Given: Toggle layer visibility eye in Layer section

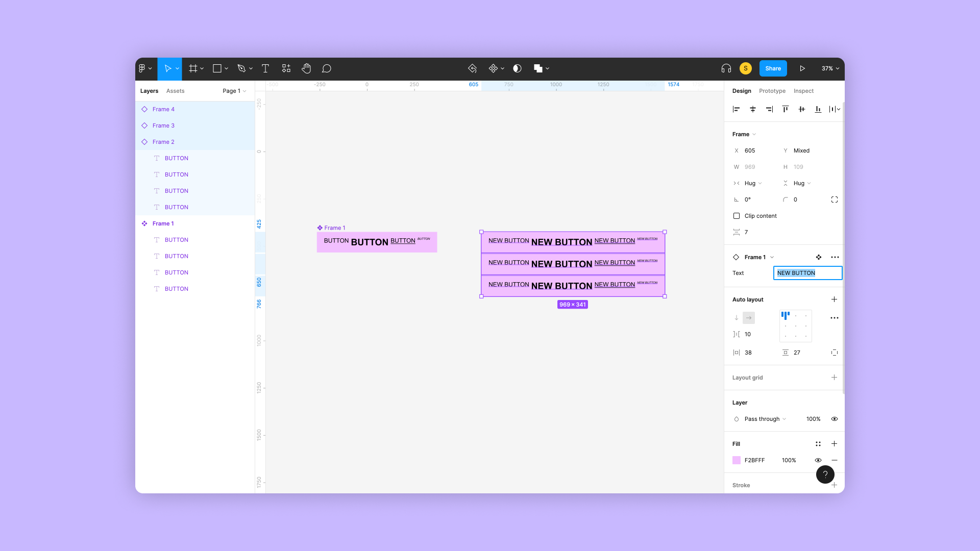Looking at the screenshot, I should coord(835,419).
